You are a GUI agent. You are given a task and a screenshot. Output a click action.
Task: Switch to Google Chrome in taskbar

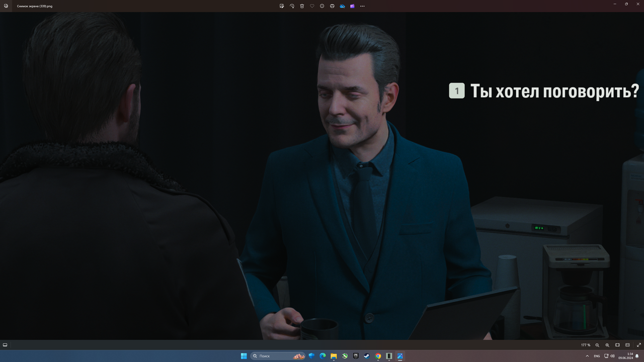point(378,356)
